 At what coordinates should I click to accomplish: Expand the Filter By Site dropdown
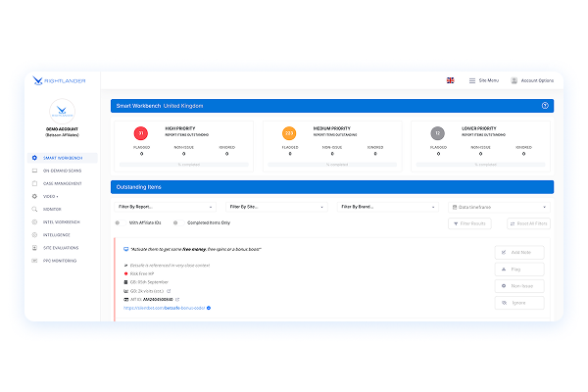point(275,207)
